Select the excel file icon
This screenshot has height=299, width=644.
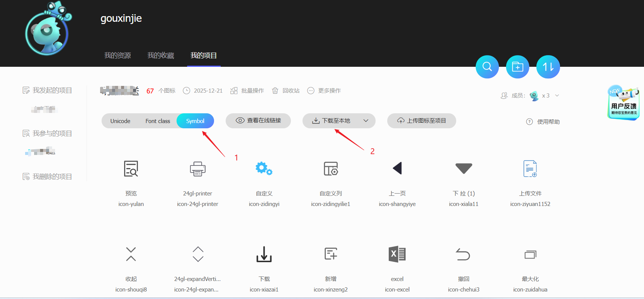point(397,254)
